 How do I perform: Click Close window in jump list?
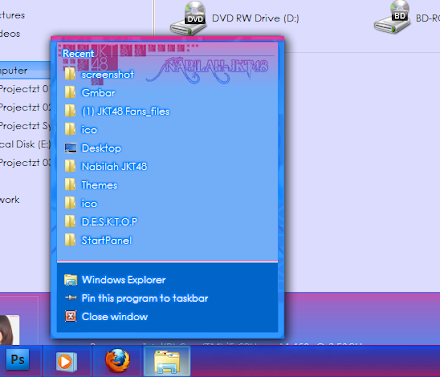(167, 316)
